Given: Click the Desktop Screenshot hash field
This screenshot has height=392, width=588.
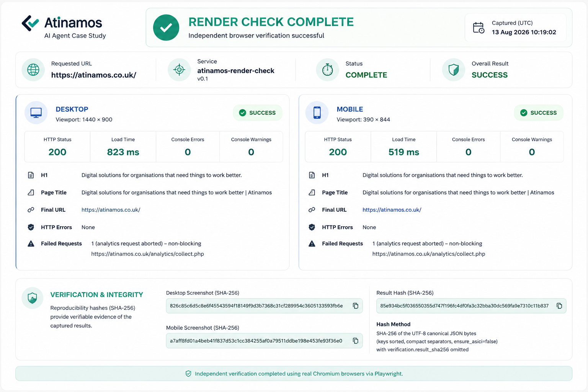Looking at the screenshot, I should point(264,306).
